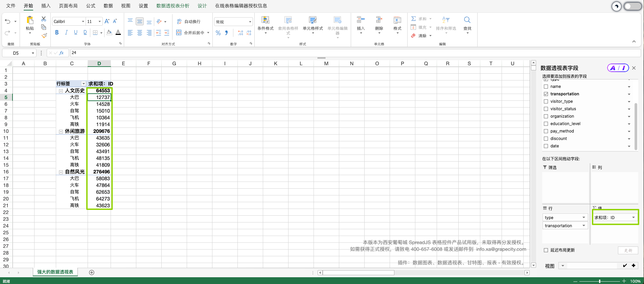Click the AI button in pivot panel
The height and width of the screenshot is (284, 644).
coord(618,68)
